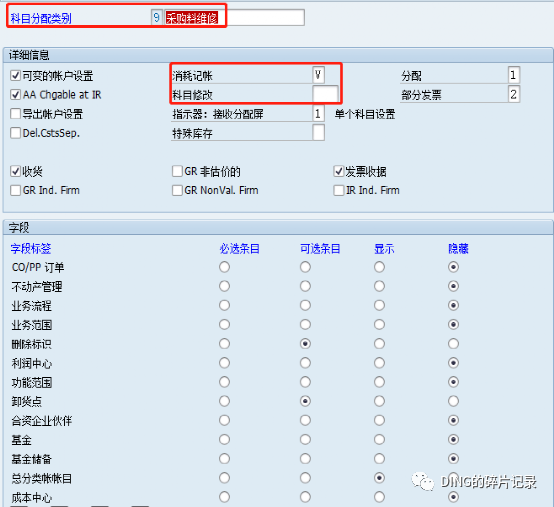Click the 单个科目设置 text
The width and height of the screenshot is (554, 507).
365,114
